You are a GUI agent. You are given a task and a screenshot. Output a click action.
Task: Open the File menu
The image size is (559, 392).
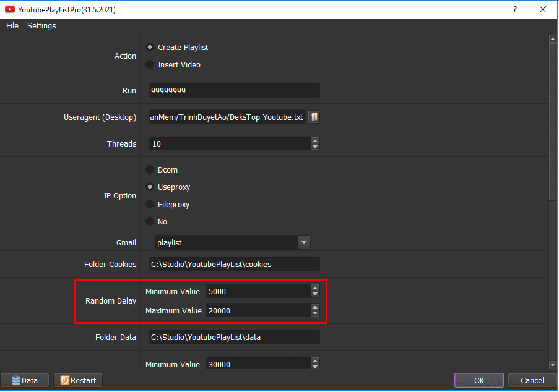pos(12,25)
